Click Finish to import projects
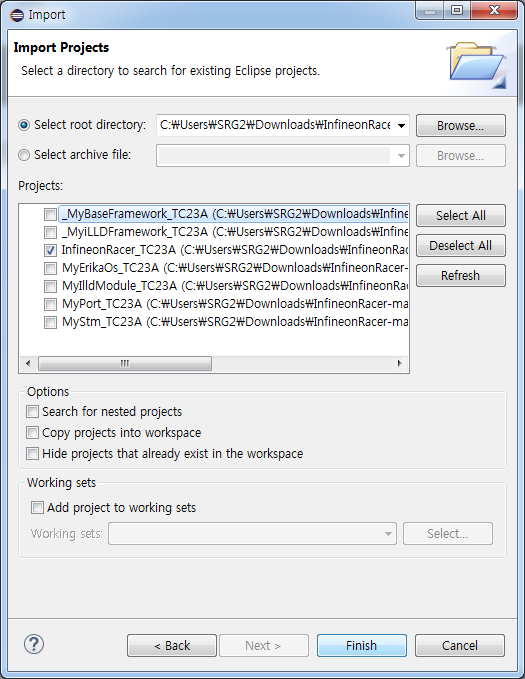Screen dimensions: 525x679 (x=362, y=646)
